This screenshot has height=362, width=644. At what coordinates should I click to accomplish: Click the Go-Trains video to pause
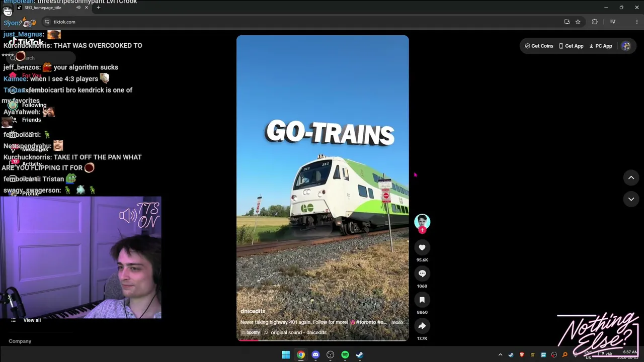pos(323,188)
